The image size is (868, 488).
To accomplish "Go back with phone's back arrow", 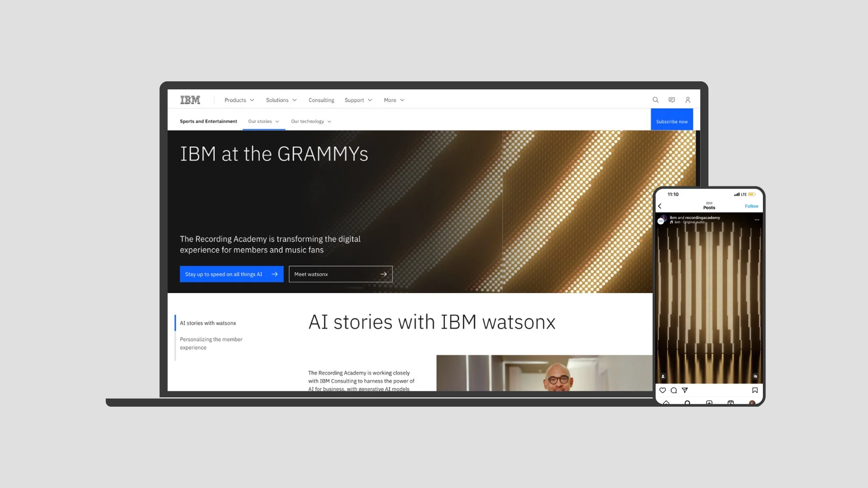I will (660, 206).
